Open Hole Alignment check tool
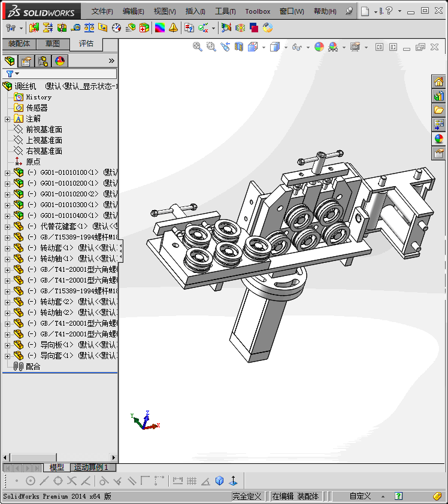Viewport: 448px width, 504px height. coord(62,28)
